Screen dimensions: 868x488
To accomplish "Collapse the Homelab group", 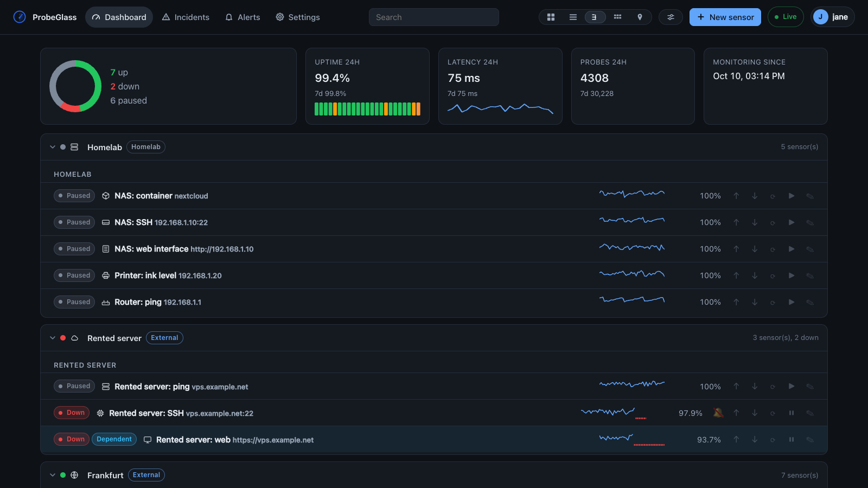I will (53, 147).
